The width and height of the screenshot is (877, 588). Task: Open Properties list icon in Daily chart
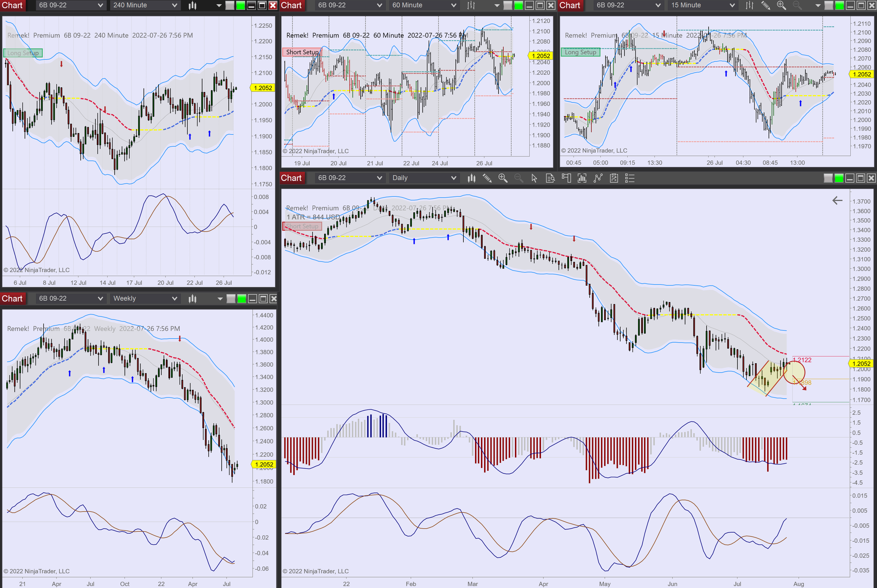tap(630, 178)
